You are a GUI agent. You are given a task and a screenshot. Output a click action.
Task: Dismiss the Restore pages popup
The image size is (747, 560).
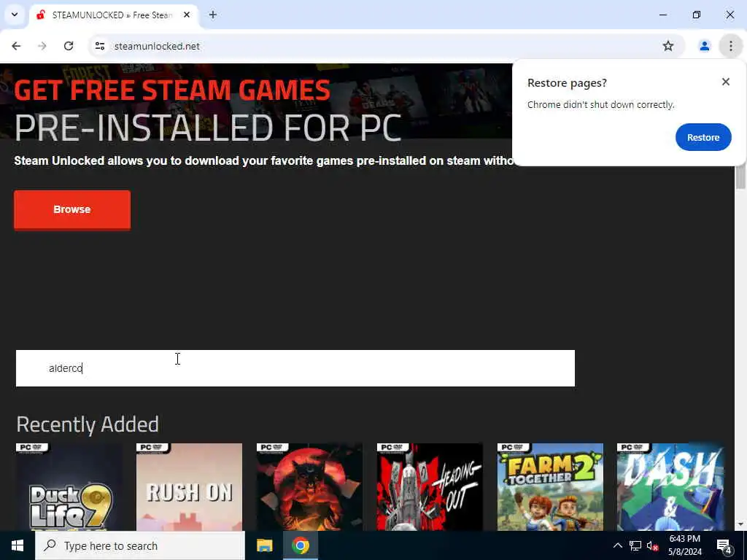(726, 82)
